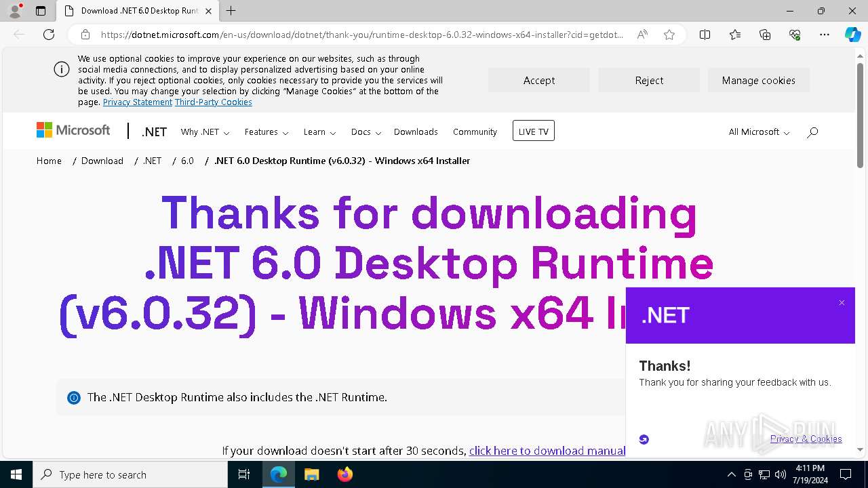868x488 pixels.
Task: Open the Third-Party Cookies link
Action: point(214,102)
